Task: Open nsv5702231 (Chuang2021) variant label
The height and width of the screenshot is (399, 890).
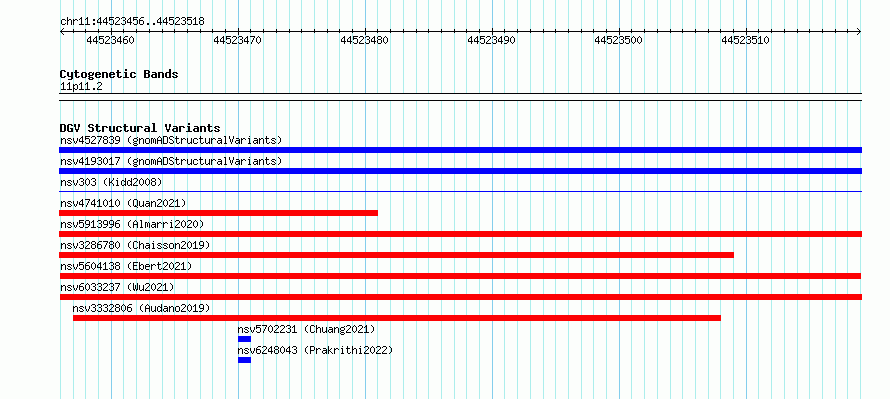Action: (307, 329)
